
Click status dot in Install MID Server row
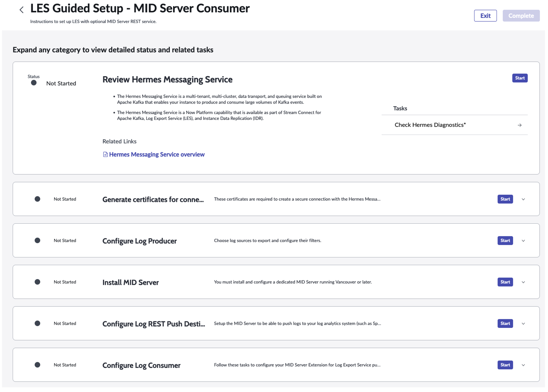pos(37,282)
